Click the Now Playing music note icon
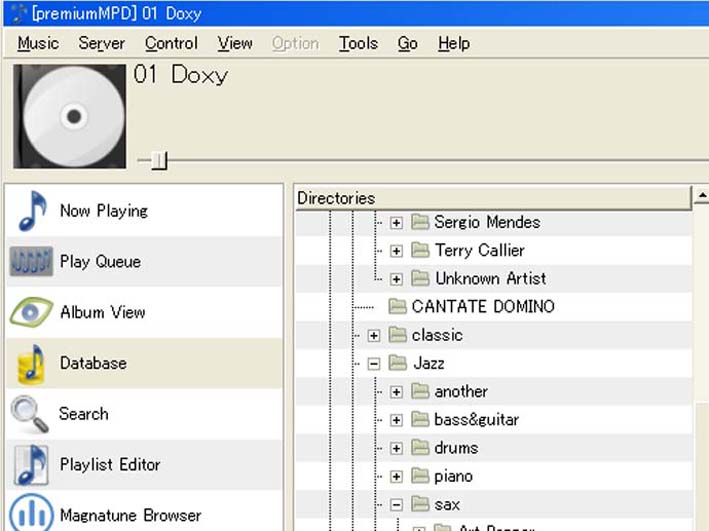 click(32, 211)
